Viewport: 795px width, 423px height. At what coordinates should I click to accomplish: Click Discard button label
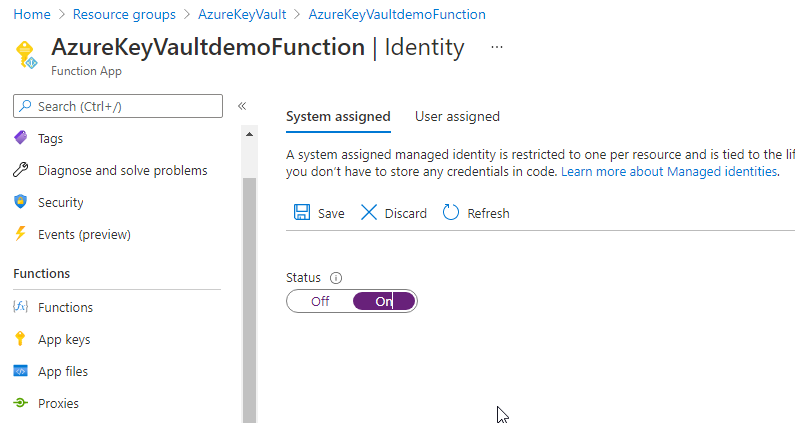point(406,214)
